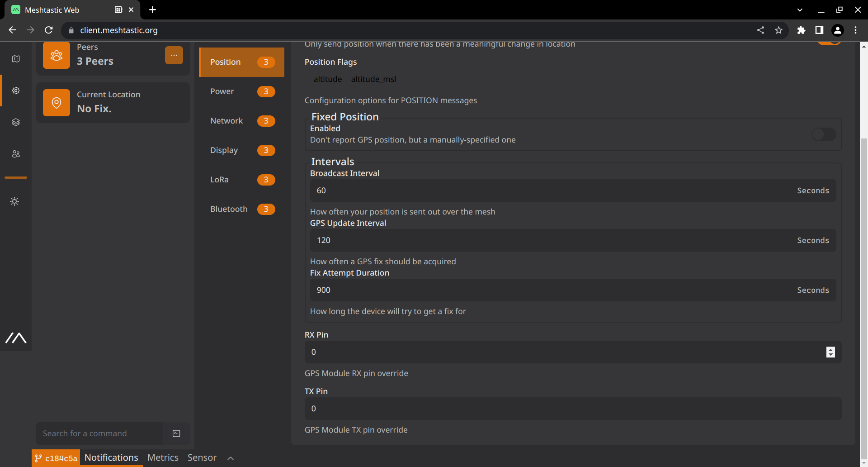Screen dimensions: 868x467
Task: Click the Meshtastic logo at bottom of sidebar
Action: coord(16,338)
